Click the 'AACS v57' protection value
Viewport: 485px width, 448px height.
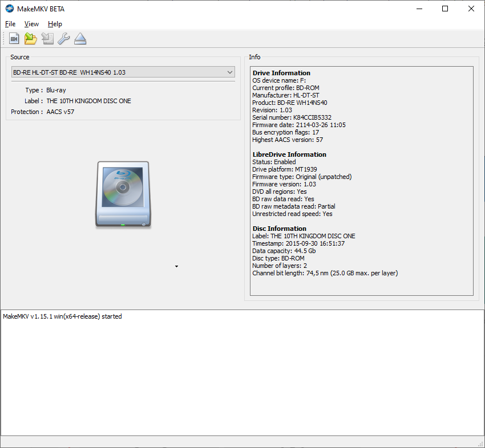pyautogui.click(x=60, y=112)
